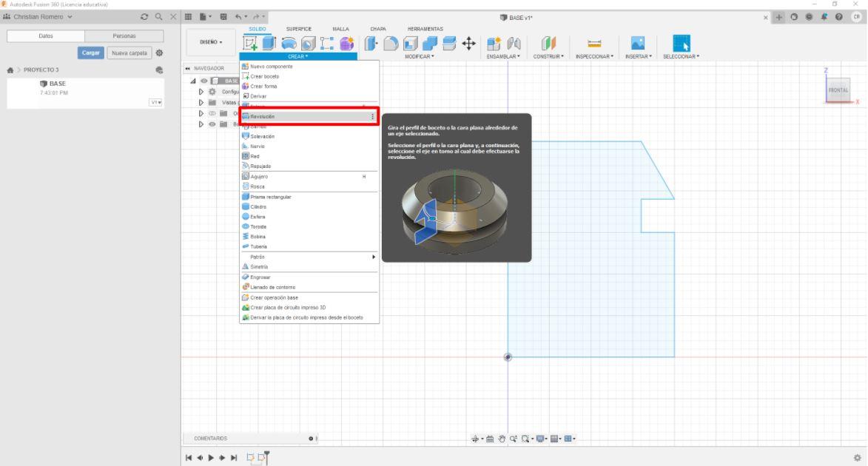The width and height of the screenshot is (868, 466).
Task: Switch to the MALLA tab
Action: click(x=340, y=29)
